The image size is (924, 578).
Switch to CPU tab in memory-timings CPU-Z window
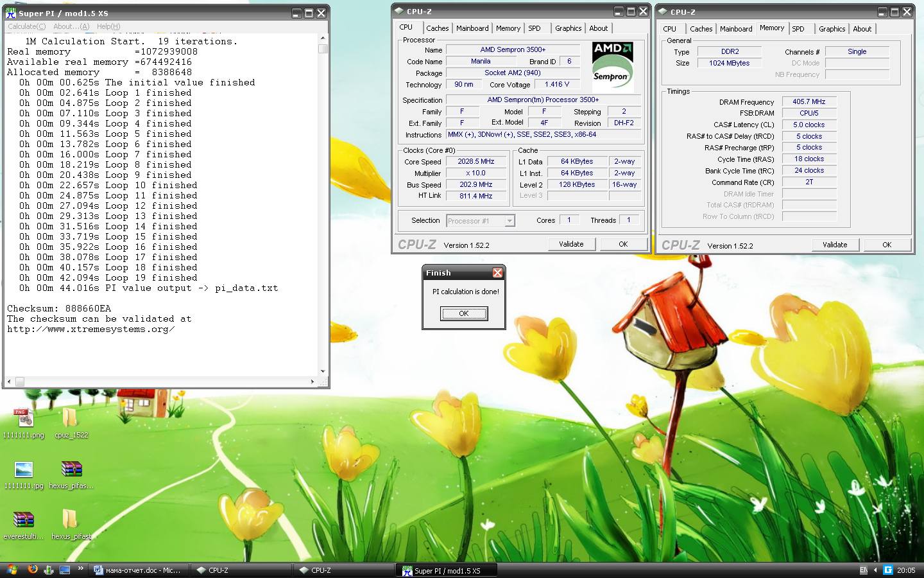(x=670, y=29)
